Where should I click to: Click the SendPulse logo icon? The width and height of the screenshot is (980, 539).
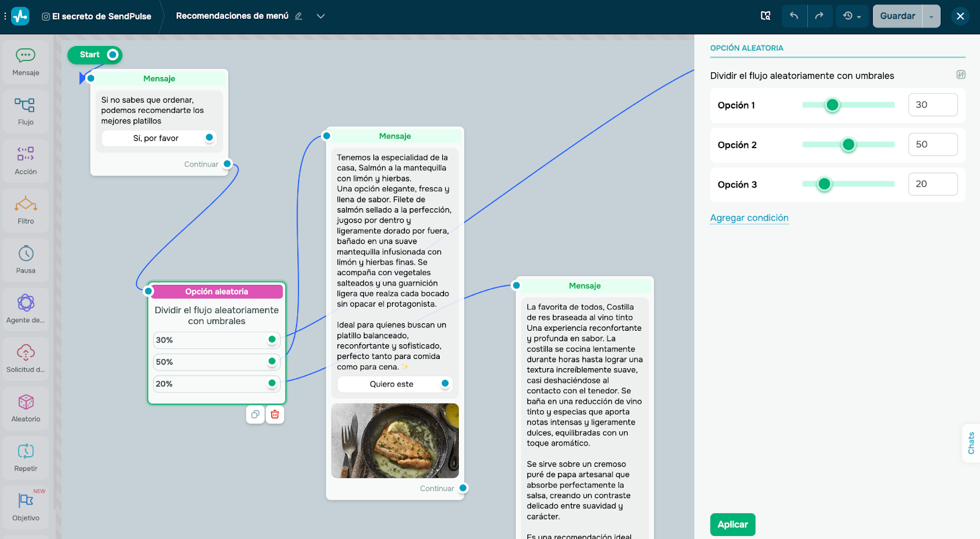coord(20,16)
